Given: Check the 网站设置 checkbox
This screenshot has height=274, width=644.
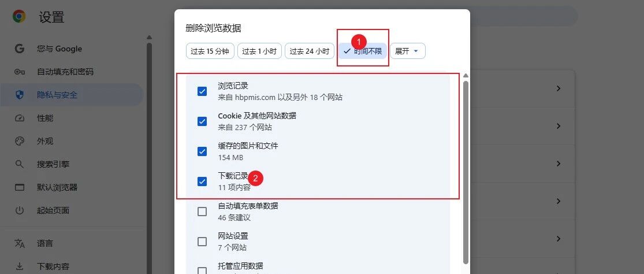Looking at the screenshot, I should pos(202,242).
